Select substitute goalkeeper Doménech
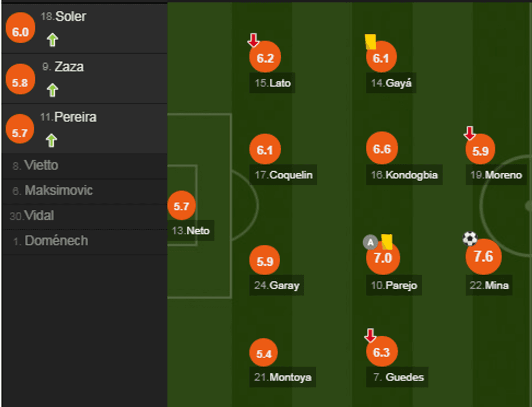Viewport: 532px width, 407px height. click(x=56, y=241)
